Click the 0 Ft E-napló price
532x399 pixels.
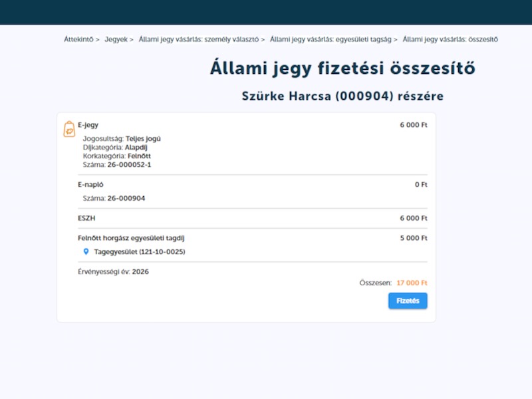click(x=420, y=184)
